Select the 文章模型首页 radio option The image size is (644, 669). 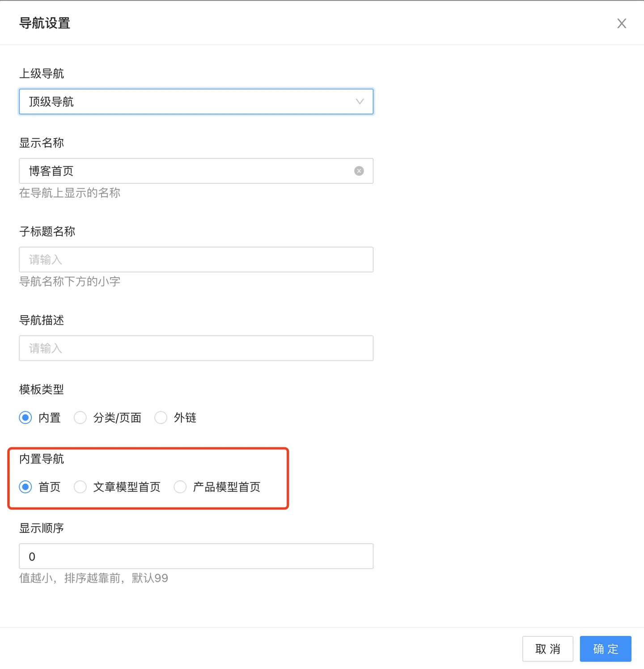(x=80, y=487)
